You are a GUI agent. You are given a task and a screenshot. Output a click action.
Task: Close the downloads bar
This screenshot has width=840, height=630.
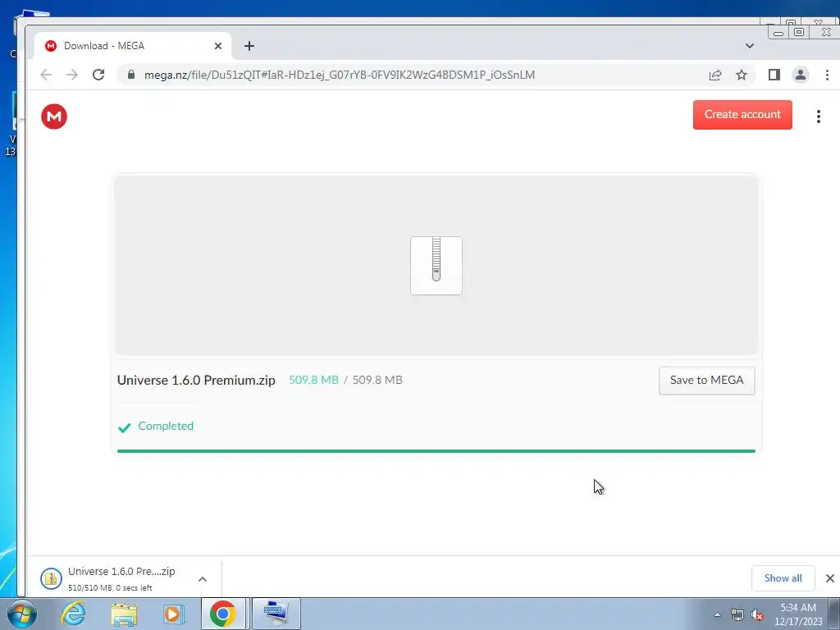click(830, 578)
